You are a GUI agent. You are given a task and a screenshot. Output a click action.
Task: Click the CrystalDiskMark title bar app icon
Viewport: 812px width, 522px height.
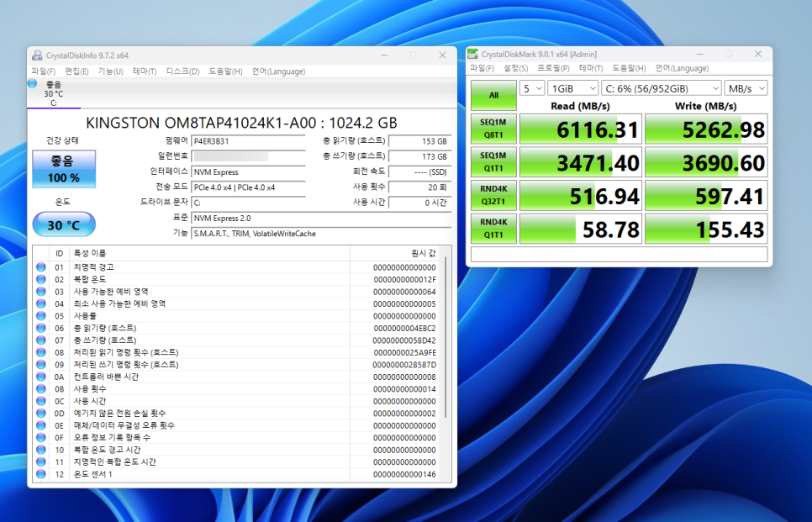473,54
